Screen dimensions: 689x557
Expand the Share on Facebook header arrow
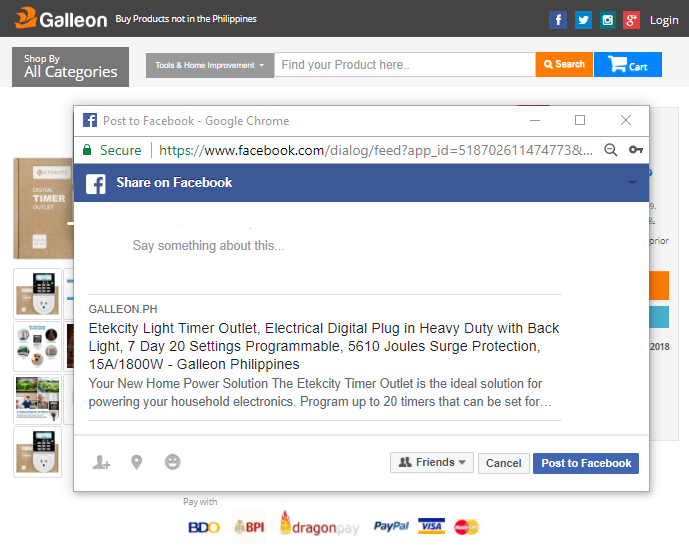(631, 183)
